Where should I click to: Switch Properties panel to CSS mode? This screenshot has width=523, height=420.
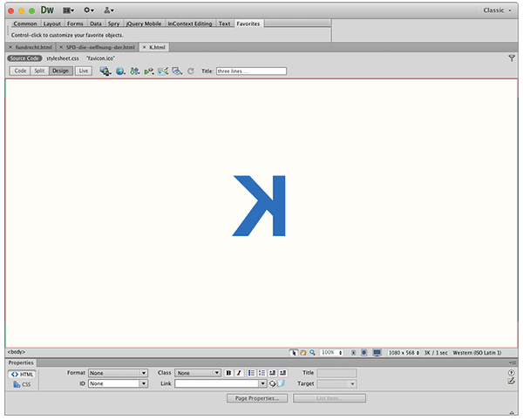tap(22, 383)
